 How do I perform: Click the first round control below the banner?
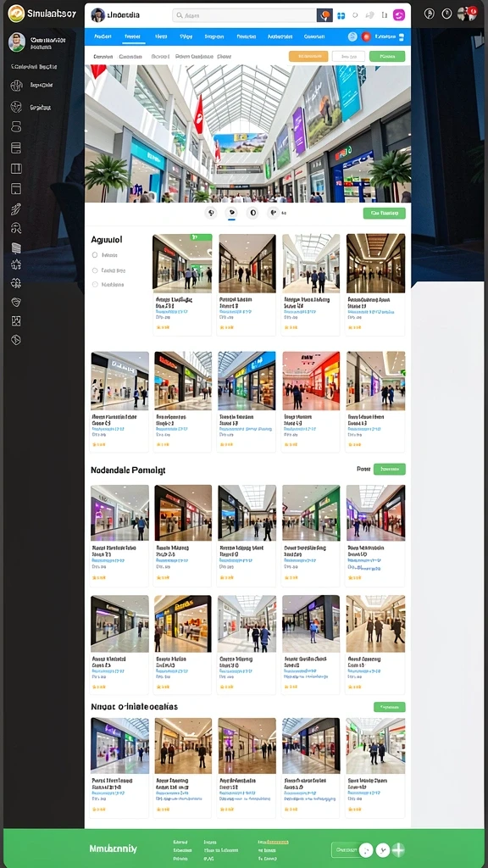click(211, 213)
